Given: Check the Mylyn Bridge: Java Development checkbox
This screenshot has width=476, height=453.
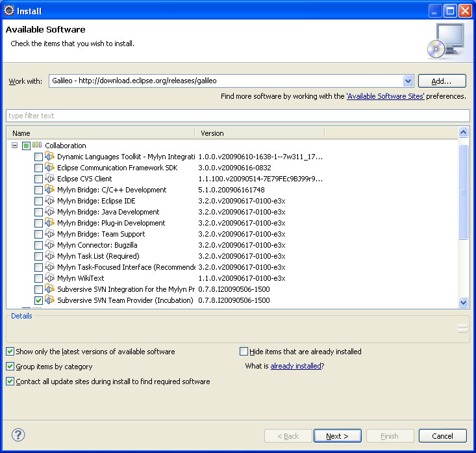Looking at the screenshot, I should click(x=38, y=212).
